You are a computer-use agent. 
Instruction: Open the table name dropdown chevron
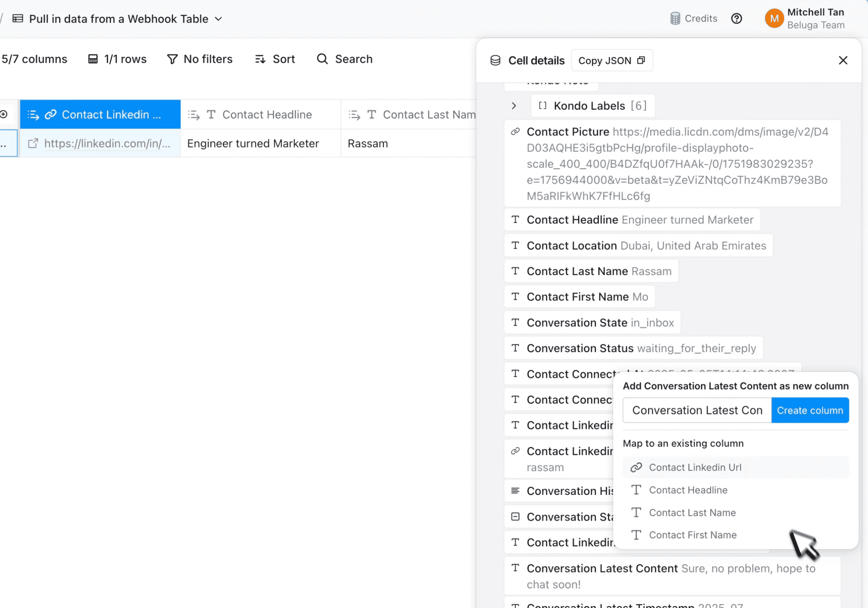218,19
